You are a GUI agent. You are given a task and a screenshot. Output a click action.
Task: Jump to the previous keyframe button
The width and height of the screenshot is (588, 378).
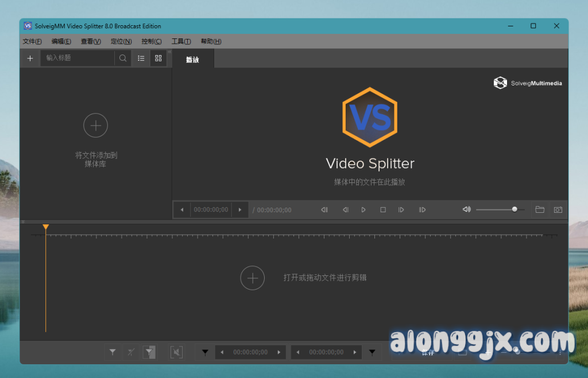[x=324, y=210]
